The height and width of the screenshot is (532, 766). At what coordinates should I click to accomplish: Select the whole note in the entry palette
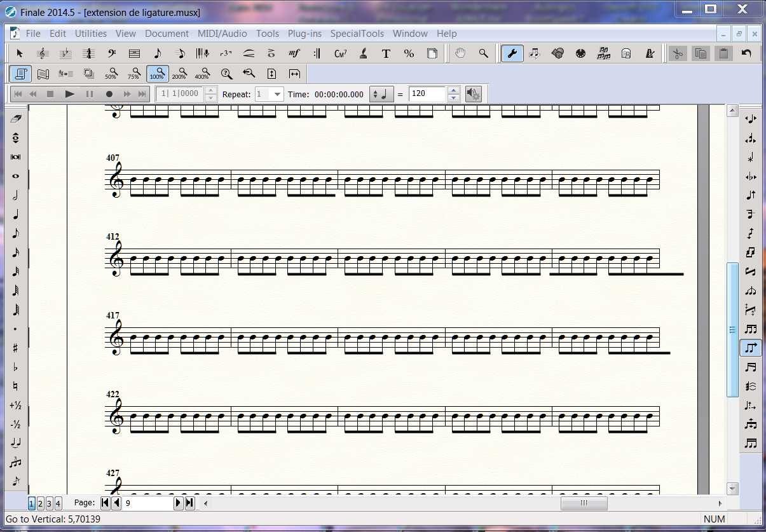[16, 176]
